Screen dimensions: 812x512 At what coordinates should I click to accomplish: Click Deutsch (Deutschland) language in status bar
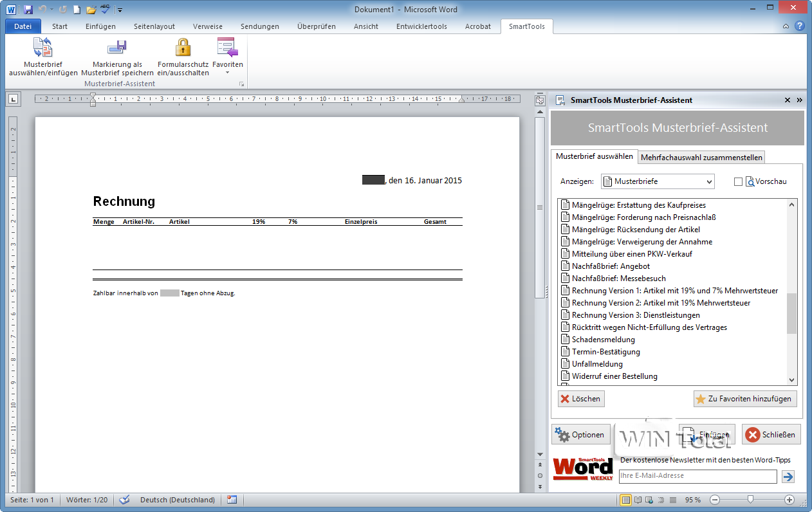[177, 500]
